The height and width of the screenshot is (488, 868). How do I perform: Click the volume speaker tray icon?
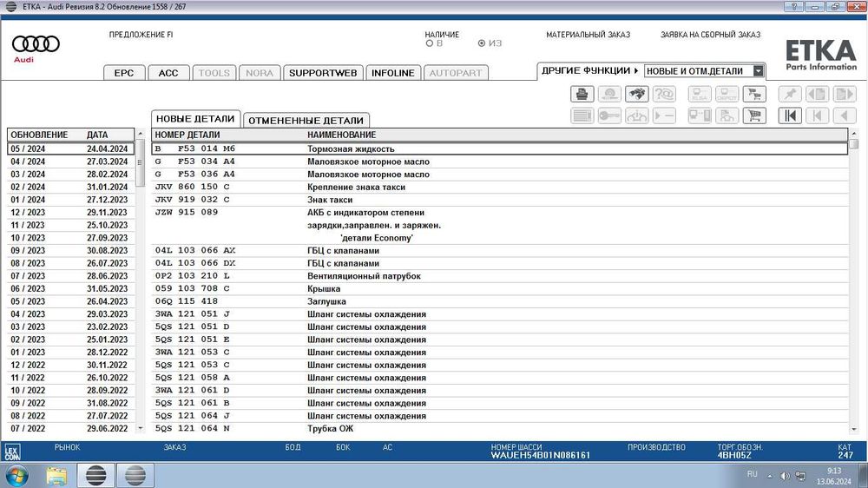pos(785,476)
